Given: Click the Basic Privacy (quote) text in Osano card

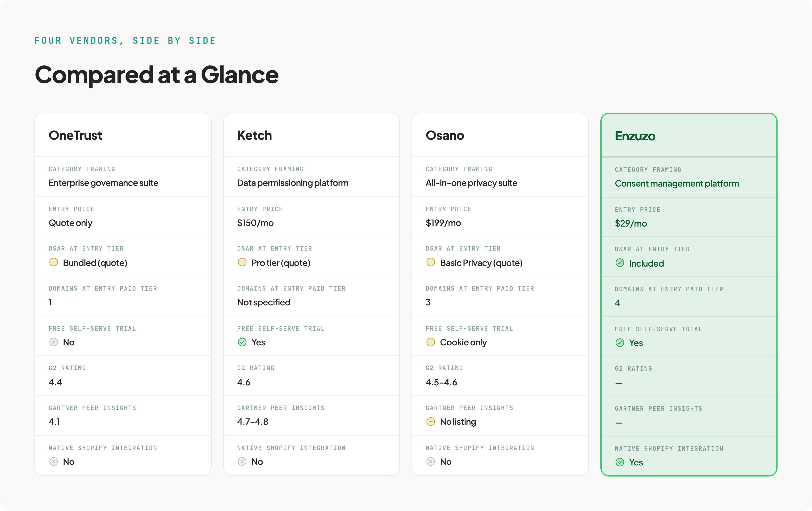Looking at the screenshot, I should pyautogui.click(x=481, y=263).
